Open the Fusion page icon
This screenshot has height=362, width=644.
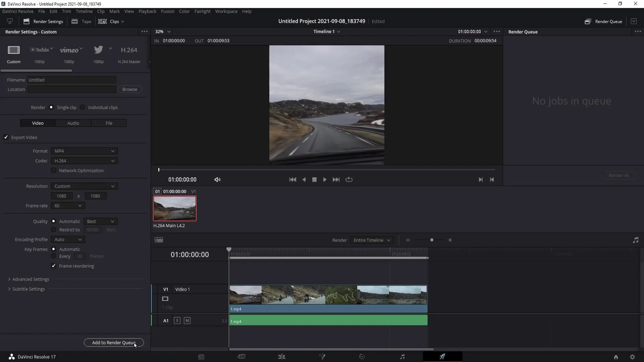point(322,357)
